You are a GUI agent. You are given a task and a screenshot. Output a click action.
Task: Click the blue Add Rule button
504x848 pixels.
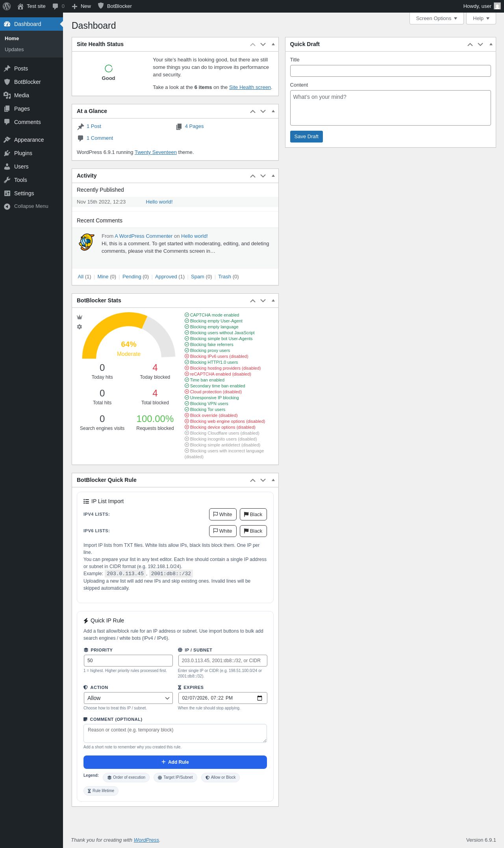tap(175, 762)
